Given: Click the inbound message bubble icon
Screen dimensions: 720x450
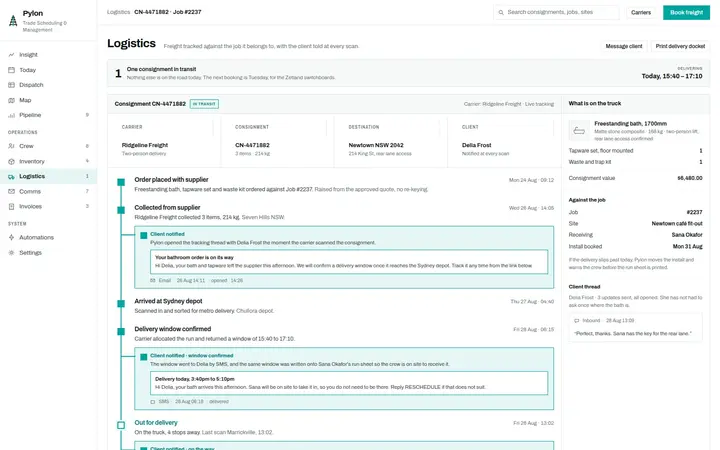Looking at the screenshot, I should click(577, 321).
